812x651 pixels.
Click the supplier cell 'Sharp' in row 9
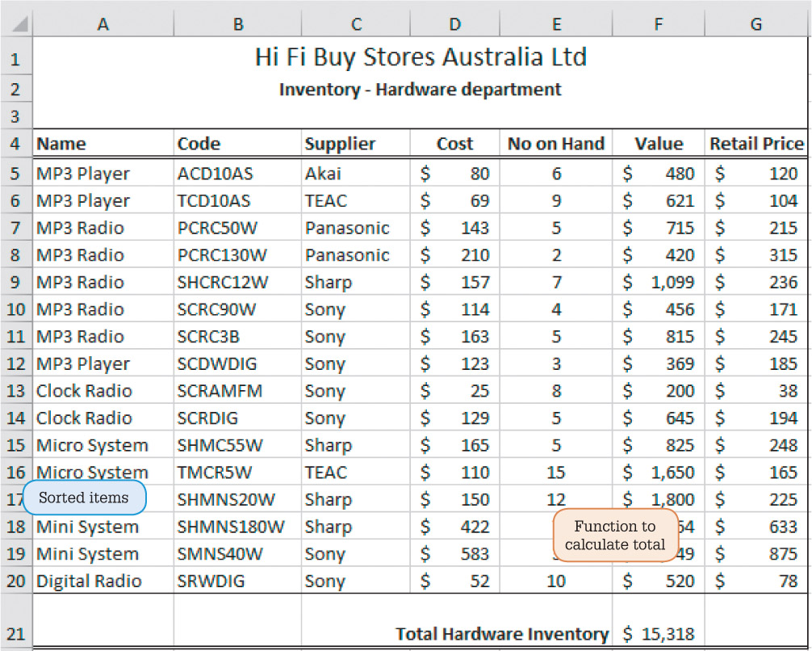356,282
